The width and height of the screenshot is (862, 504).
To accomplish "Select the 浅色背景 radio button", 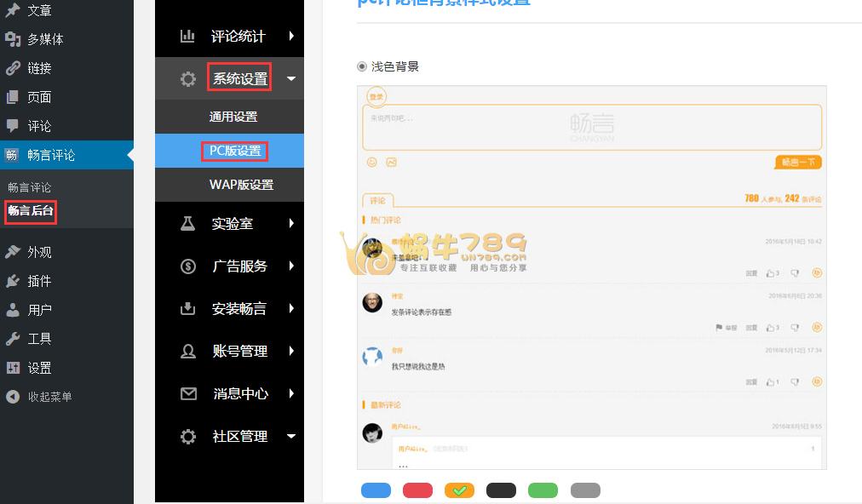I will pos(362,67).
